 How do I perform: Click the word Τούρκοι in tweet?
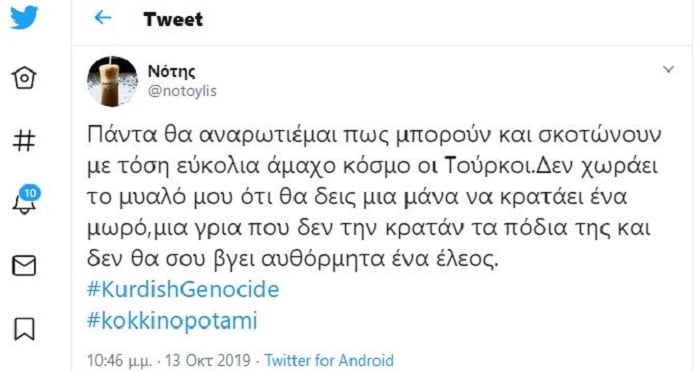pyautogui.click(x=490, y=166)
